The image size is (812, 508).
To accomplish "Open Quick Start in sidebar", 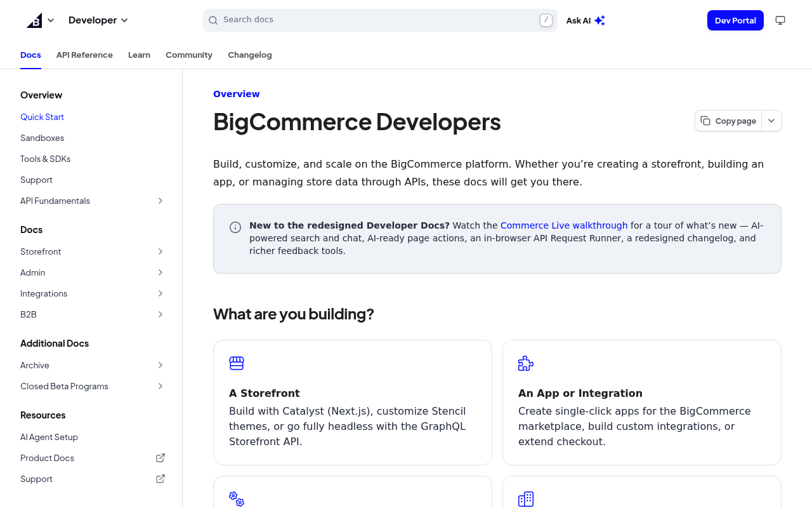I will click(42, 117).
